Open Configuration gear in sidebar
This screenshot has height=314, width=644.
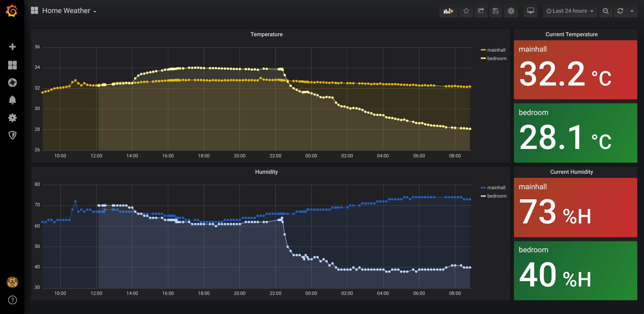[x=12, y=118]
